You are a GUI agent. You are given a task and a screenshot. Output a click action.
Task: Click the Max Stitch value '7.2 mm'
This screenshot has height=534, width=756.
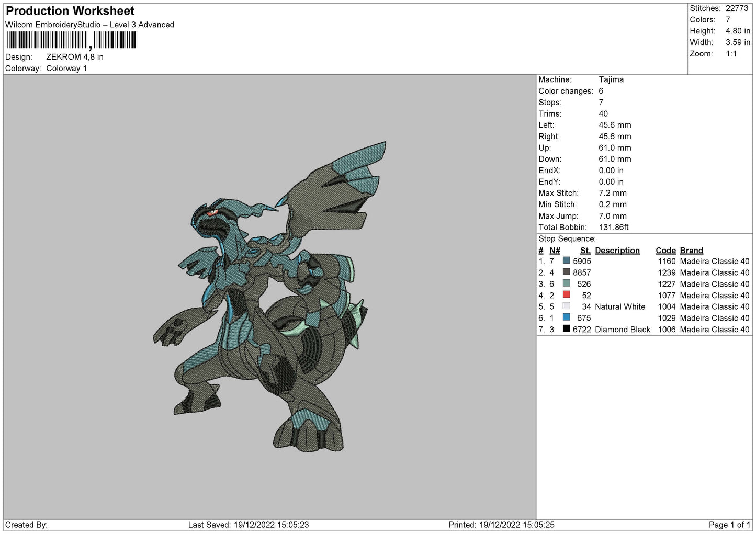point(613,193)
